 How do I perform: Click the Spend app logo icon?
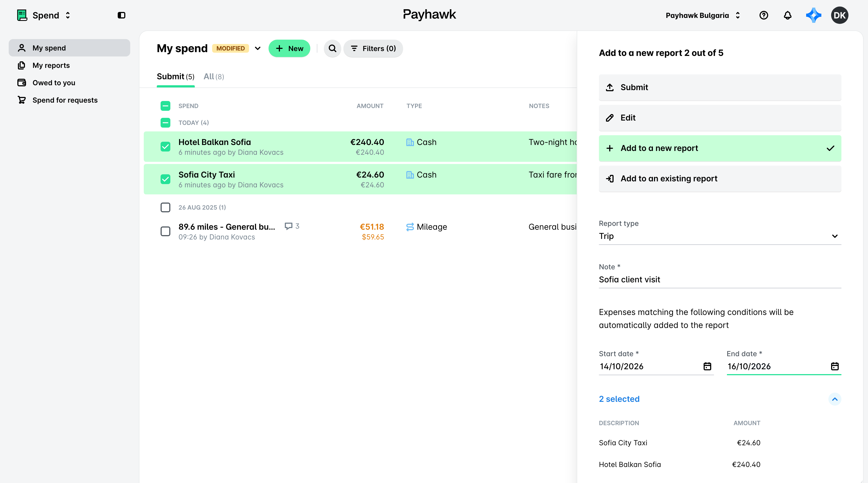22,15
